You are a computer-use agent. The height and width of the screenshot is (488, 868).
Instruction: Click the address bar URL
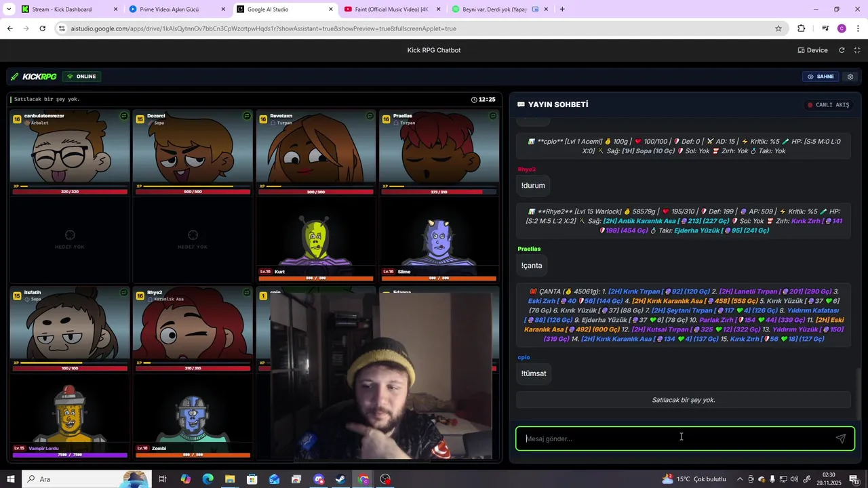(263, 28)
